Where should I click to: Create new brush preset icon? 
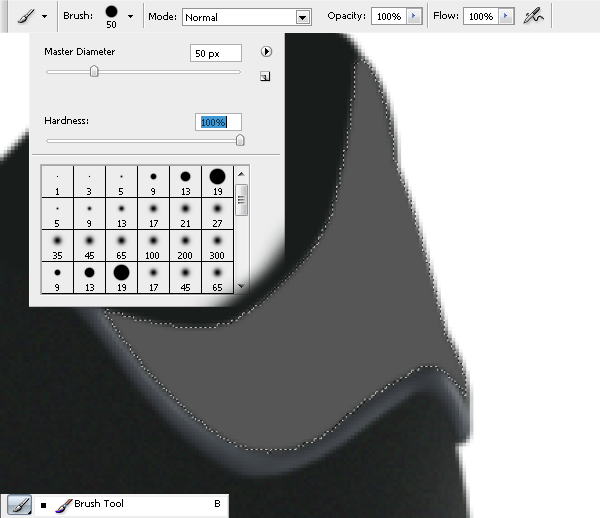click(265, 77)
